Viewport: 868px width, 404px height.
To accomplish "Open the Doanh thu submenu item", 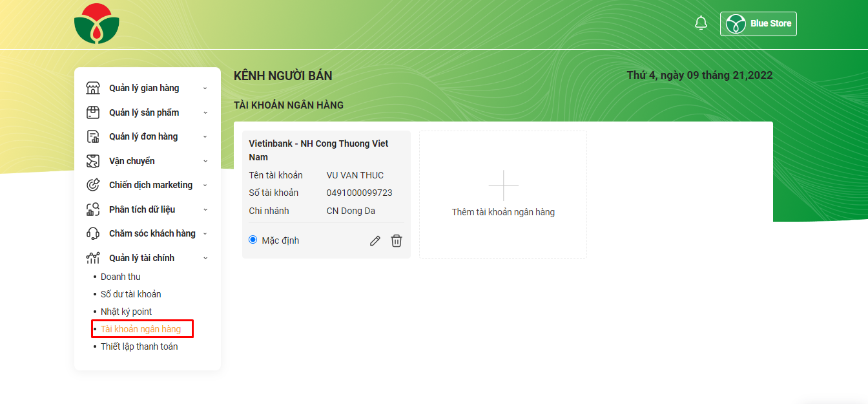I will point(121,277).
